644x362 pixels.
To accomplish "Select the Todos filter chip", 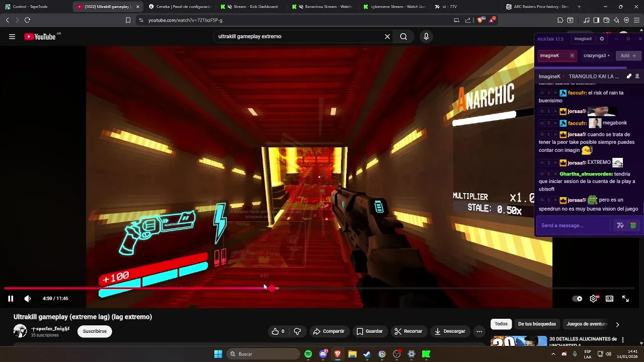I will (x=501, y=324).
